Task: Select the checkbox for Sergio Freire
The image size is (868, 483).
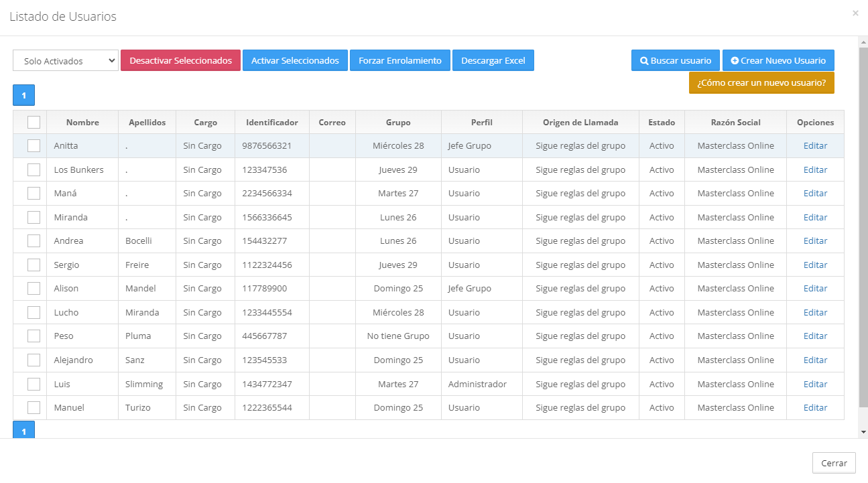Action: pyautogui.click(x=34, y=265)
